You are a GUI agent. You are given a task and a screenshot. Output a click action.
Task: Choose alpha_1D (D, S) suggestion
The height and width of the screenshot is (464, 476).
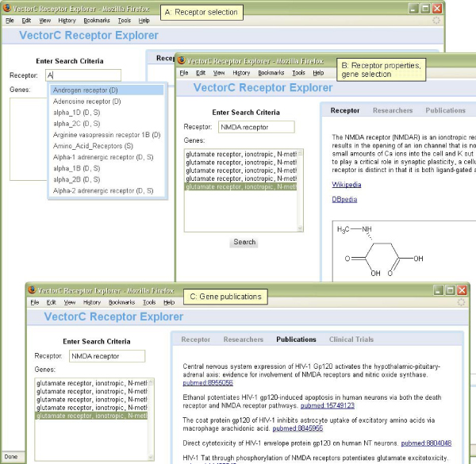107,113
